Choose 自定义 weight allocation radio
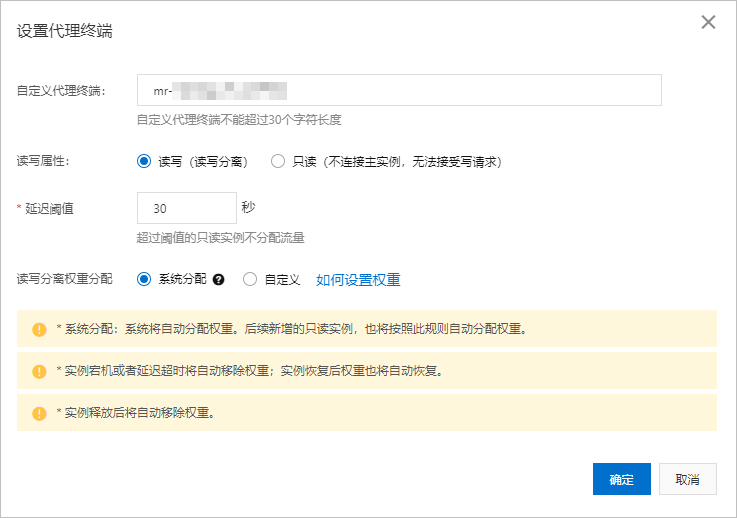The height and width of the screenshot is (518, 737). 250,280
